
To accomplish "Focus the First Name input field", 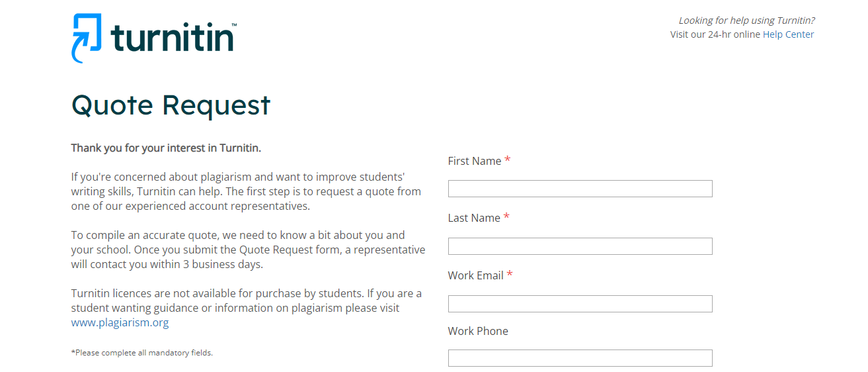I will point(580,189).
